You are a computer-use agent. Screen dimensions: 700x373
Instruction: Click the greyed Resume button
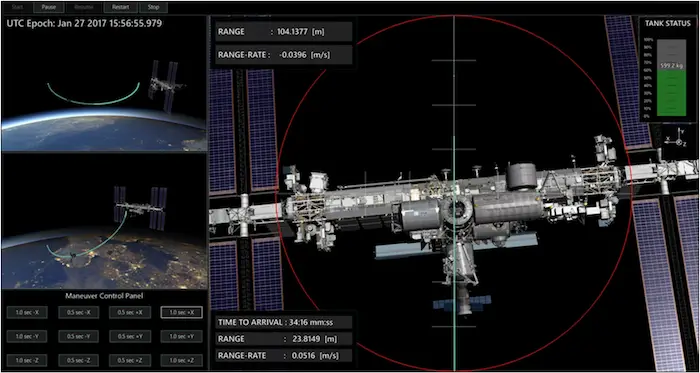tap(83, 8)
